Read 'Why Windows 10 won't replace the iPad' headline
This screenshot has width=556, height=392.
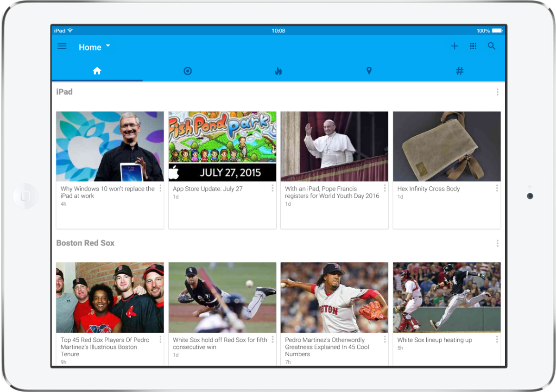point(107,192)
